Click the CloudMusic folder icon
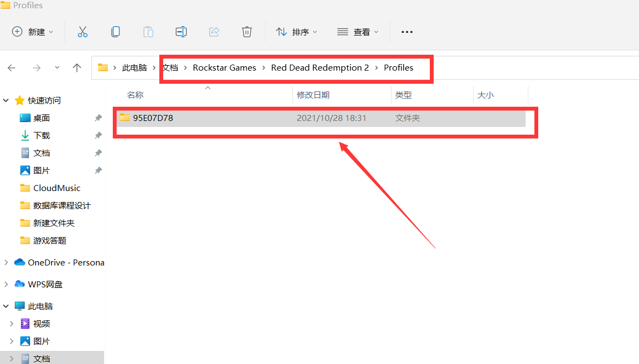The width and height of the screenshot is (639, 364). 25,188
